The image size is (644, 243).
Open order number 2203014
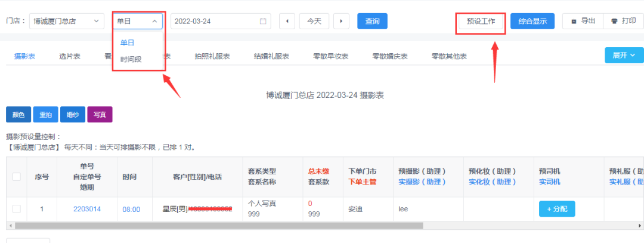coord(87,209)
